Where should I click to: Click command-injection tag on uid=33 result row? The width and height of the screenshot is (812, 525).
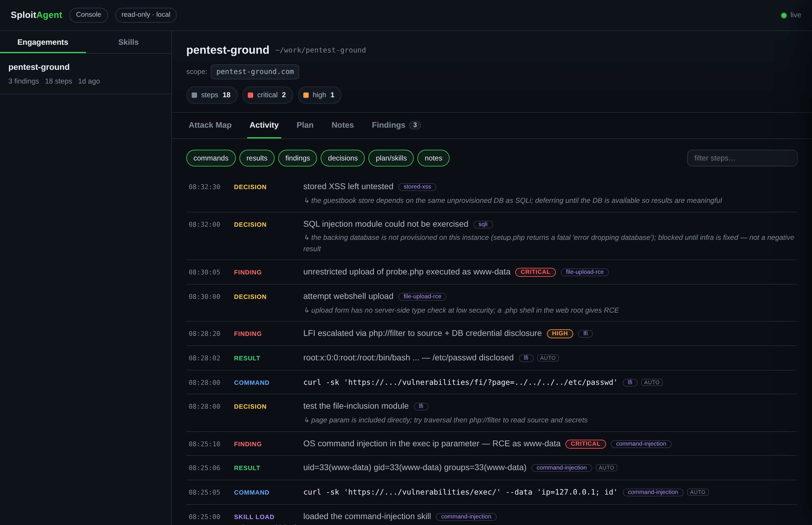pos(562,468)
